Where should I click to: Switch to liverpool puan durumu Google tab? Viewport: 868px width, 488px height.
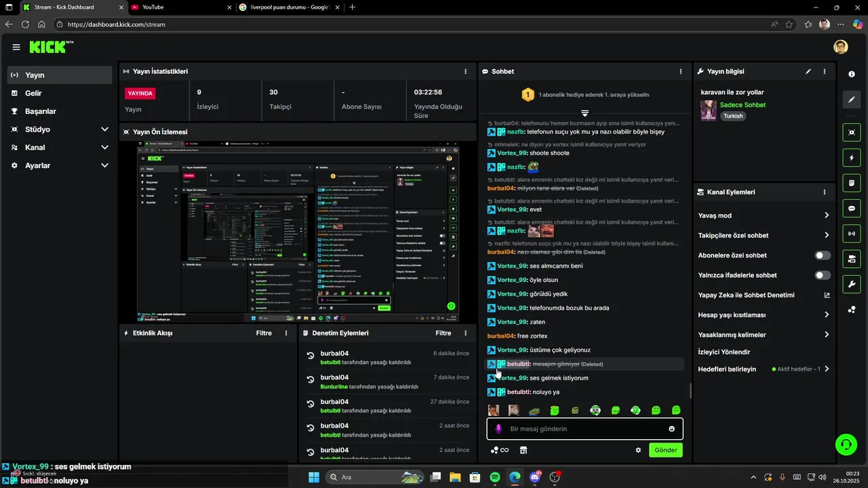(289, 7)
